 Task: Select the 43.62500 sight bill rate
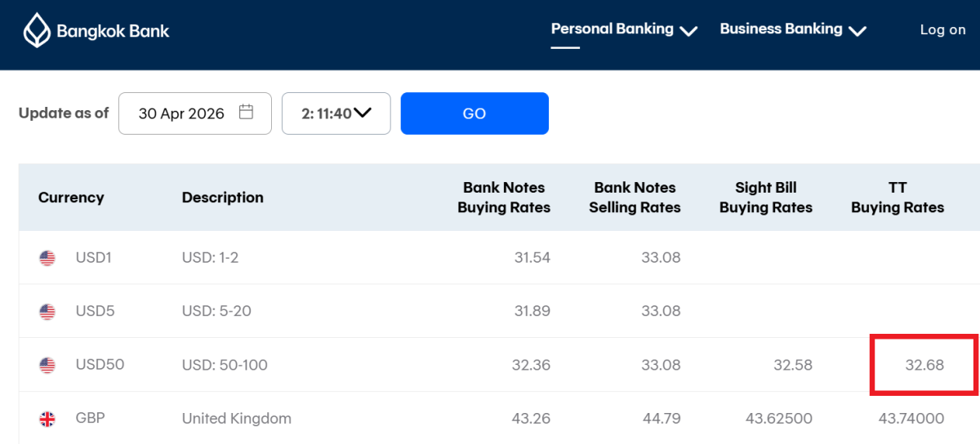point(779,419)
